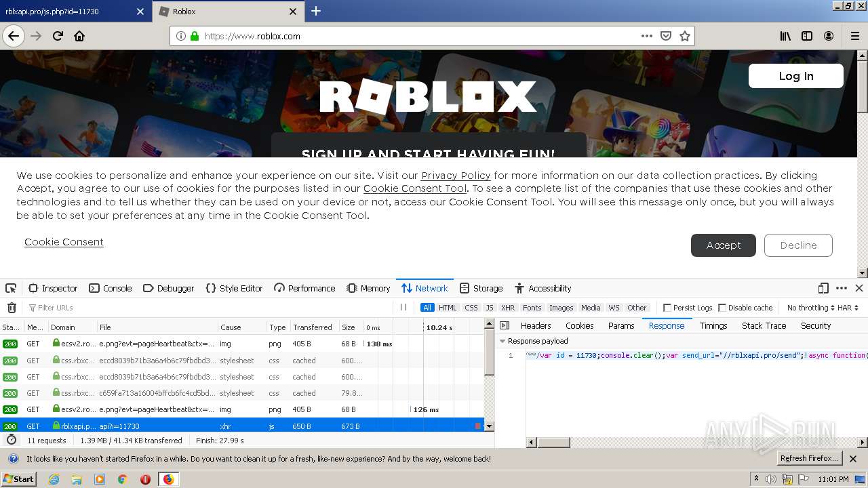
Task: Close the rblxapi.pro tab
Action: coord(140,12)
